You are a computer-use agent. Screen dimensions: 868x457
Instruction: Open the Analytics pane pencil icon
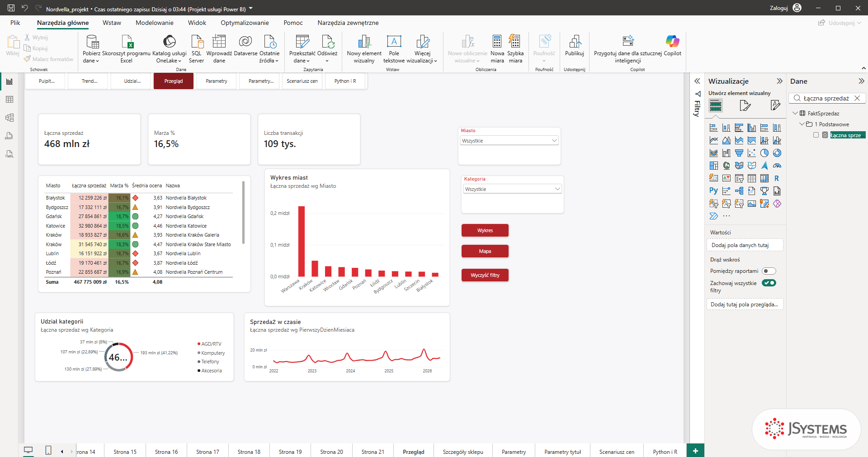coord(775,106)
